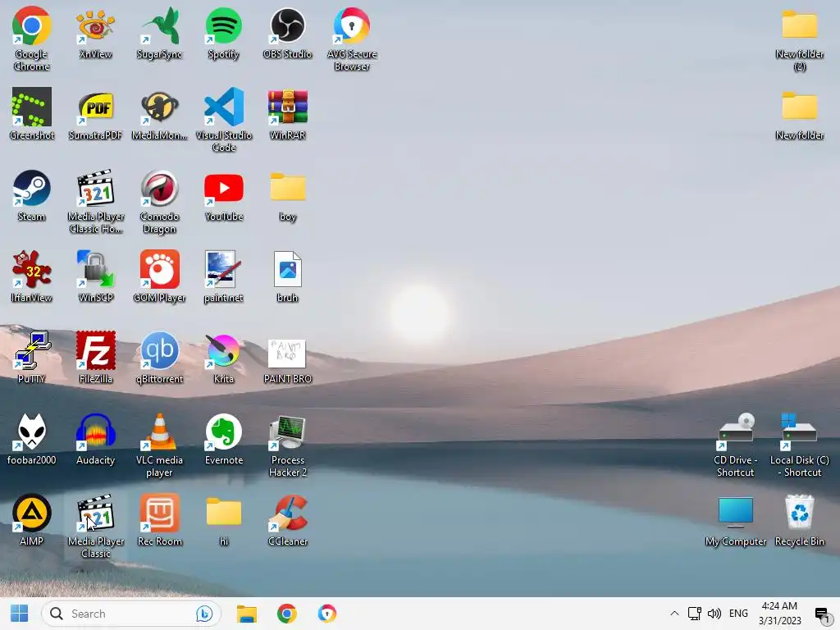Select the Evernote shortcut
This screenshot has width=840, height=630.
click(224, 431)
